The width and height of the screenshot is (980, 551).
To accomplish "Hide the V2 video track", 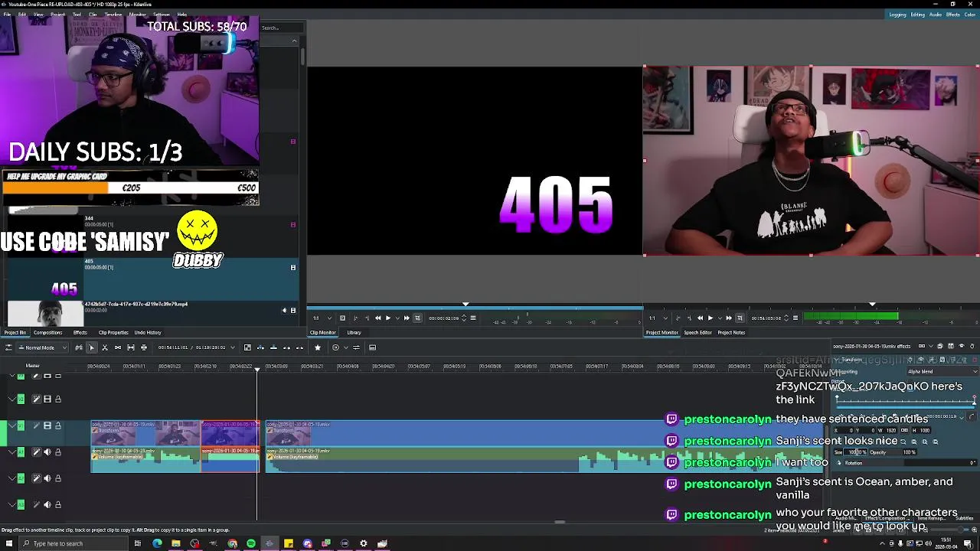I will pos(47,399).
